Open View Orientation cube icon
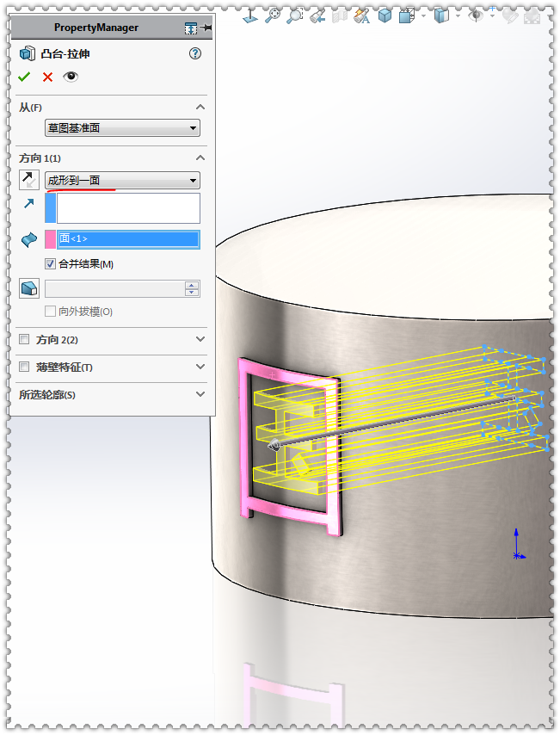The width and height of the screenshot is (560, 735). point(407,16)
